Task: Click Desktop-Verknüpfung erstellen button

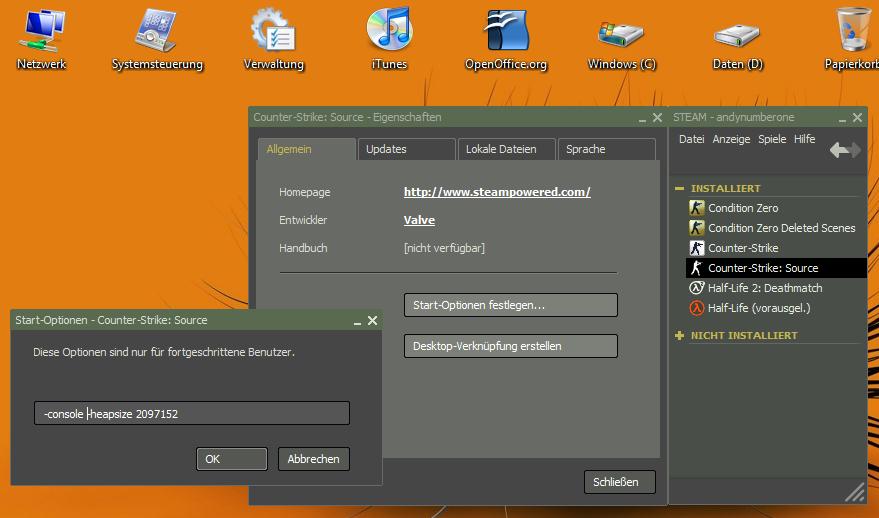Action: tap(511, 346)
